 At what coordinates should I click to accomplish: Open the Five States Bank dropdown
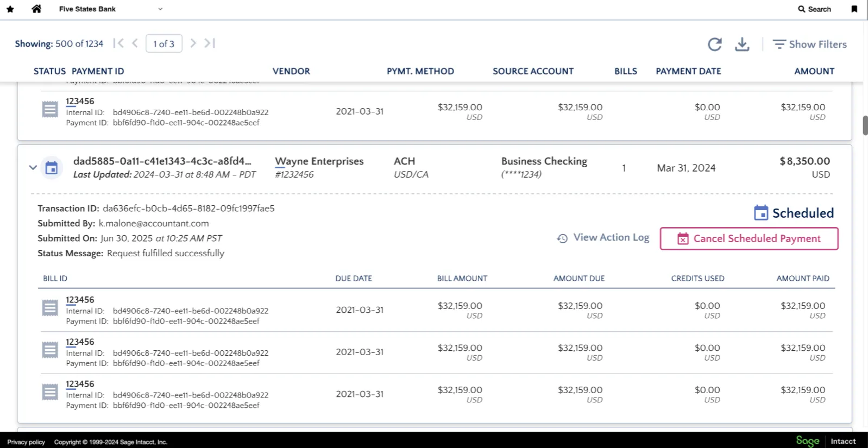pyautogui.click(x=111, y=9)
